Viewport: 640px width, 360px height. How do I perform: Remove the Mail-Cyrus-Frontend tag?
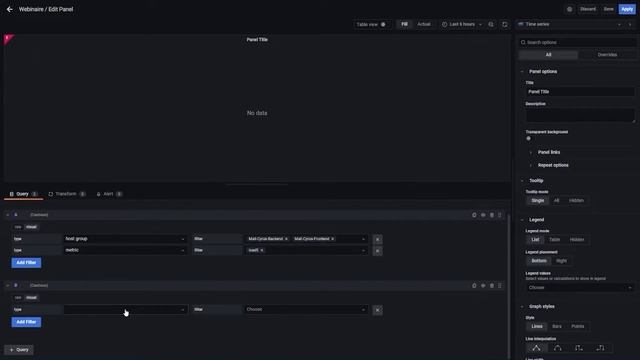pyautogui.click(x=333, y=239)
